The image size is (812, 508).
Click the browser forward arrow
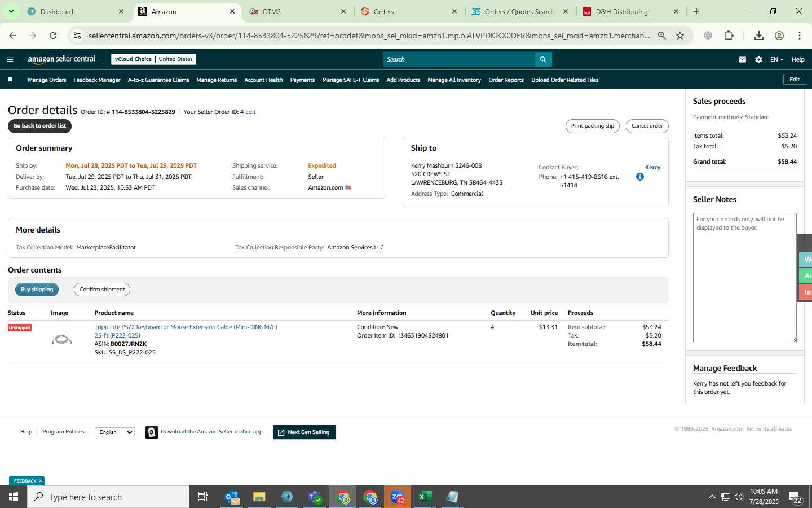pyautogui.click(x=33, y=36)
